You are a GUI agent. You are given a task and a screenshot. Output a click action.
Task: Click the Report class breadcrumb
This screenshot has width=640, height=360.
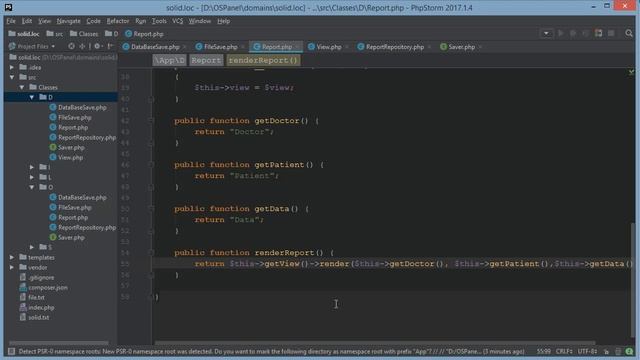click(206, 60)
